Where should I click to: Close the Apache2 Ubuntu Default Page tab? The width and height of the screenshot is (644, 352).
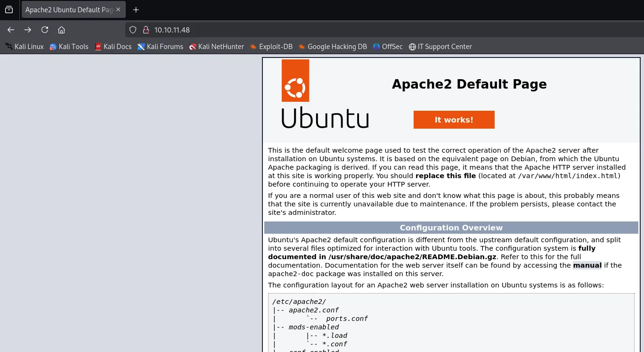(118, 9)
